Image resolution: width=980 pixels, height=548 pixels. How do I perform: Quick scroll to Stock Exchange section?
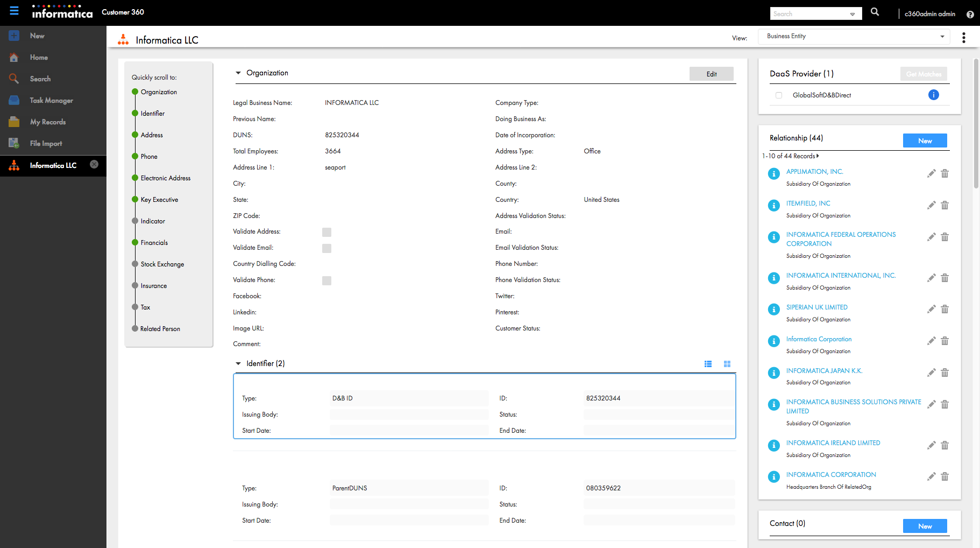click(x=162, y=264)
